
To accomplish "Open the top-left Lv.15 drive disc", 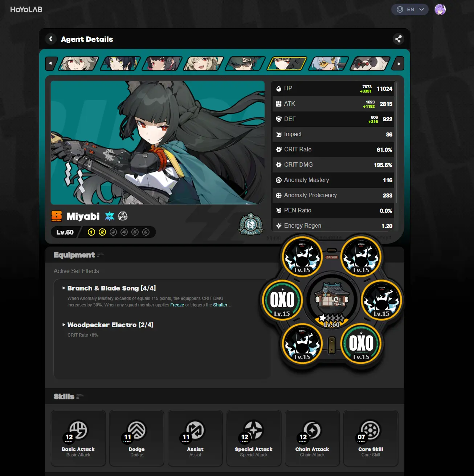I will point(302,256).
